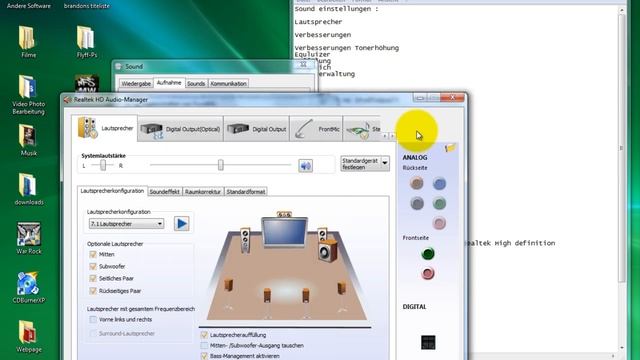Adjust the left-right balance slider
Screen dimensions: 640x360
pos(103,165)
